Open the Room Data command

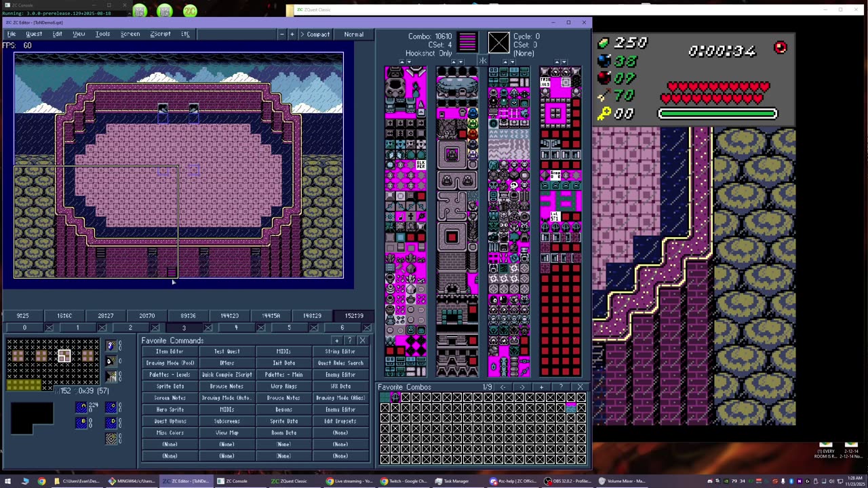pyautogui.click(x=283, y=432)
